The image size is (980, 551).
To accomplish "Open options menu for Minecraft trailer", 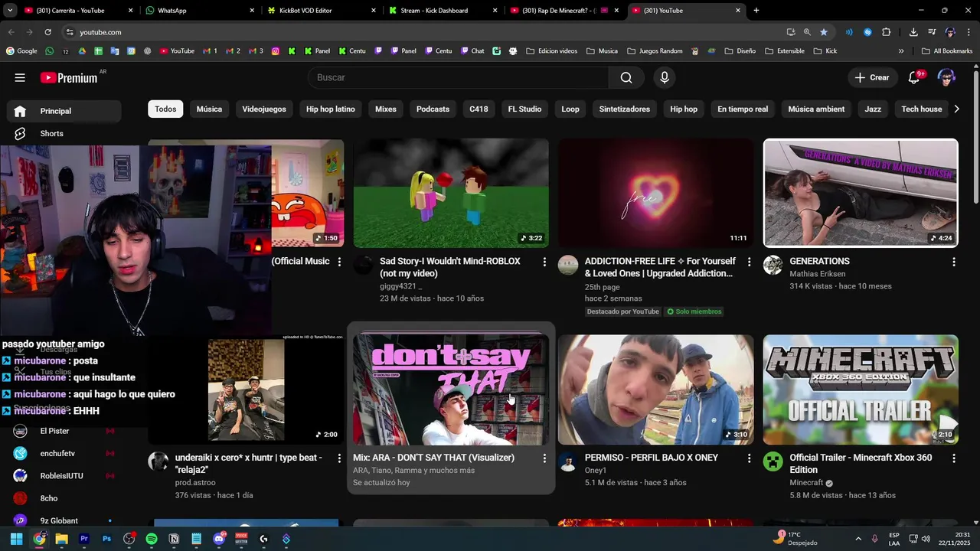I will pos(954,458).
